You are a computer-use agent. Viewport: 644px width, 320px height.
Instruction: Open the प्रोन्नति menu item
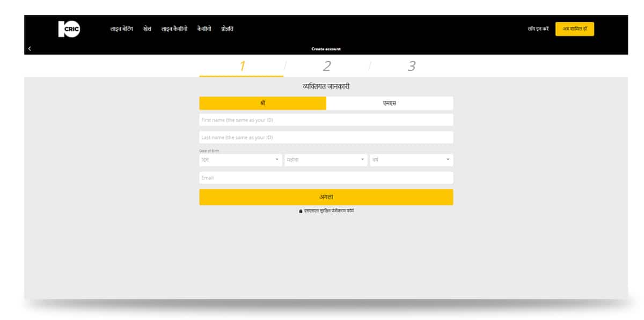click(227, 29)
